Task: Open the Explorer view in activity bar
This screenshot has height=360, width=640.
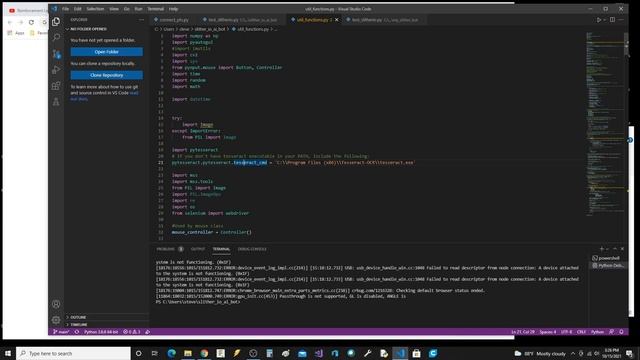Action: tap(56, 22)
